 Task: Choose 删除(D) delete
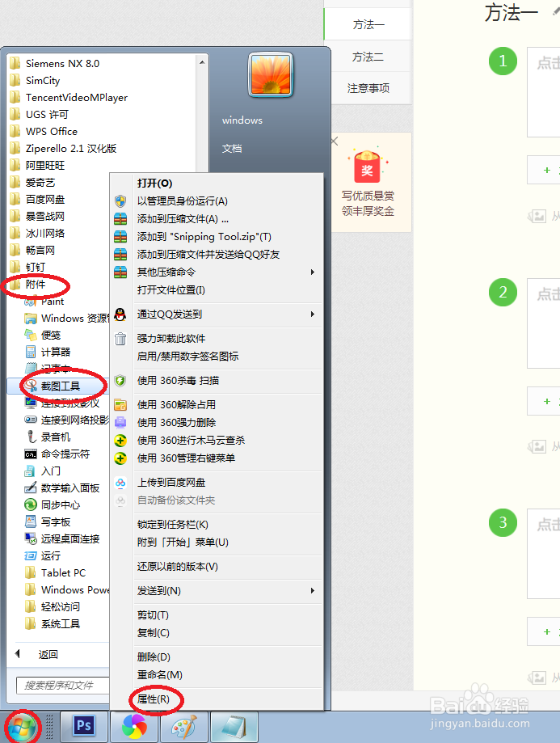(154, 657)
